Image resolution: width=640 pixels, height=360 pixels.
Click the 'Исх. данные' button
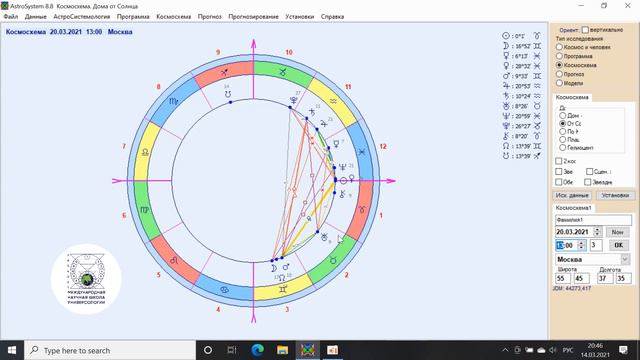pyautogui.click(x=572, y=195)
